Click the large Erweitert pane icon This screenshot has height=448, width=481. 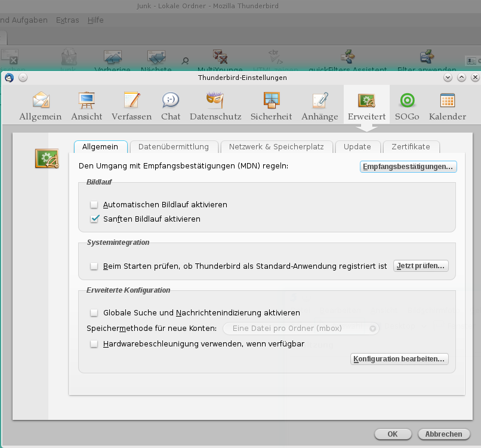click(x=47, y=159)
